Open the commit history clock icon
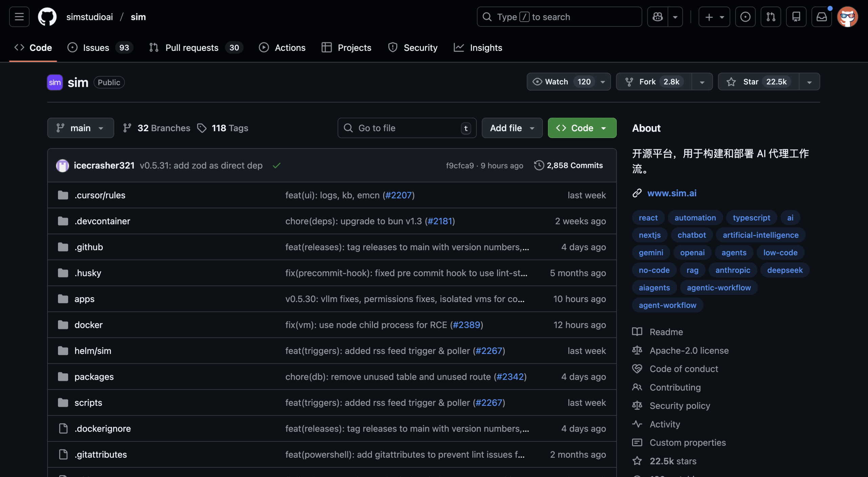 pos(539,165)
